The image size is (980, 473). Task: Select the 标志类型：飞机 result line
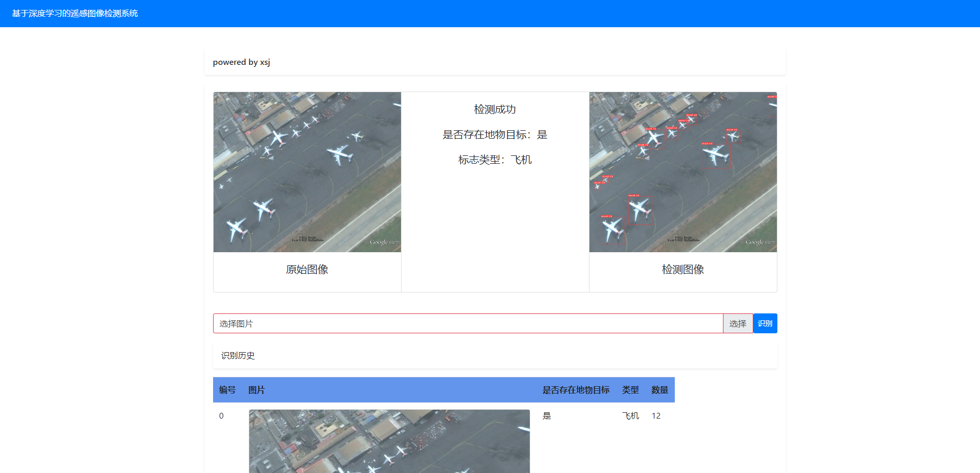point(495,160)
